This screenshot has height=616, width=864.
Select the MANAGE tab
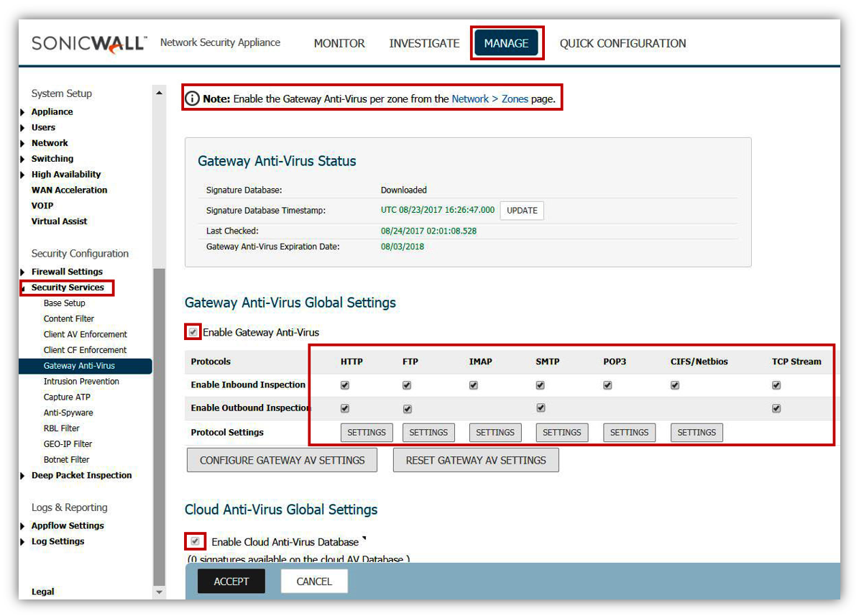tap(506, 43)
